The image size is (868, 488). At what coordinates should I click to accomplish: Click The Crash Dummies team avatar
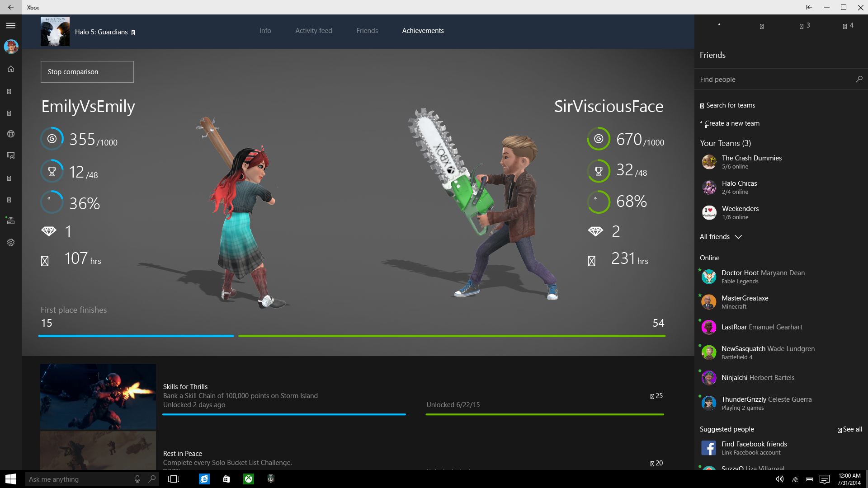pos(709,162)
